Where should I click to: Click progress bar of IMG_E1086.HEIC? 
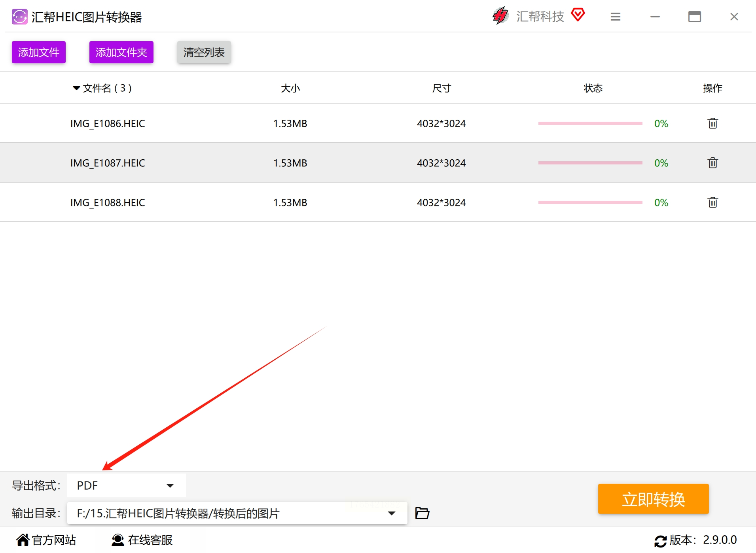590,123
